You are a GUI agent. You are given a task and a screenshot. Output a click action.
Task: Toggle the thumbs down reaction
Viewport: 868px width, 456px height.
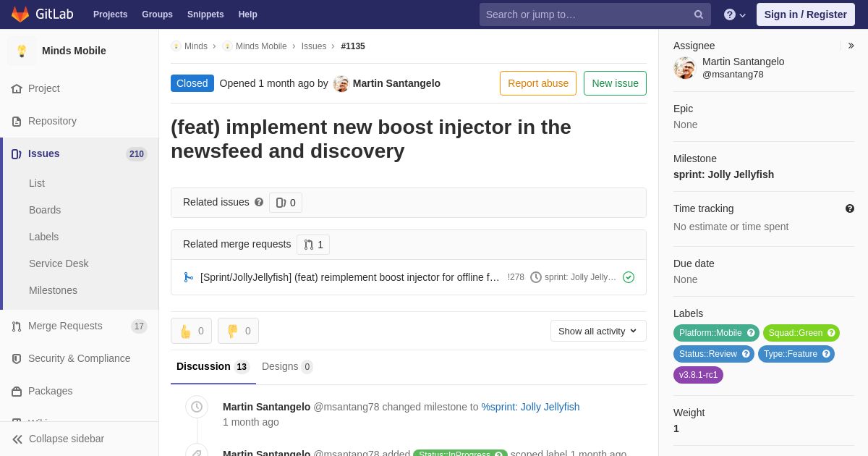238,331
